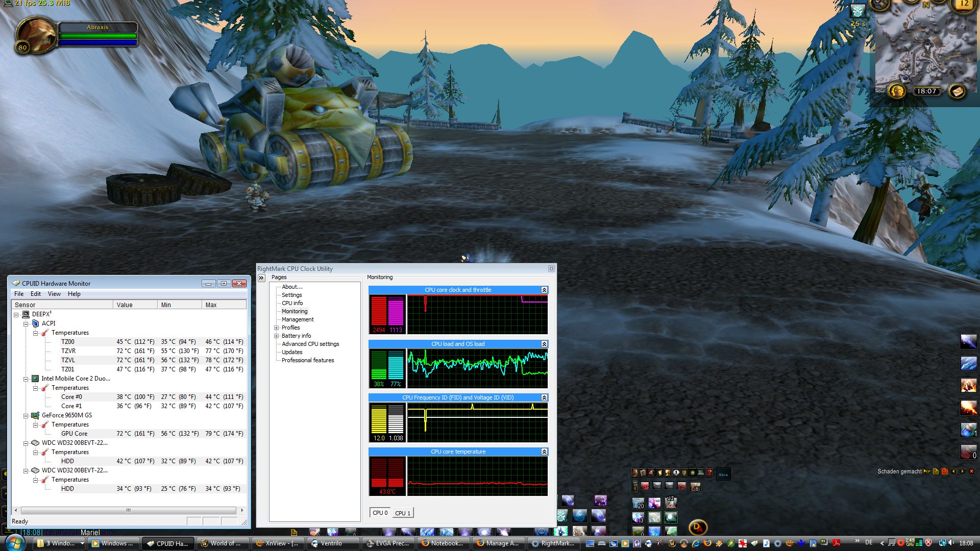Screen dimensions: 980x551
Task: Click the HWMonitor horizontal scrollbar
Action: (128, 510)
